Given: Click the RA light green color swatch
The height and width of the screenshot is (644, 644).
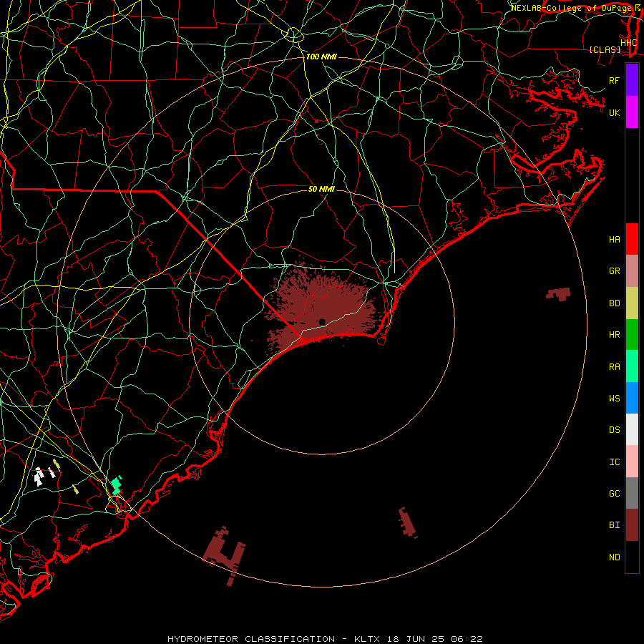Looking at the screenshot, I should [632, 366].
